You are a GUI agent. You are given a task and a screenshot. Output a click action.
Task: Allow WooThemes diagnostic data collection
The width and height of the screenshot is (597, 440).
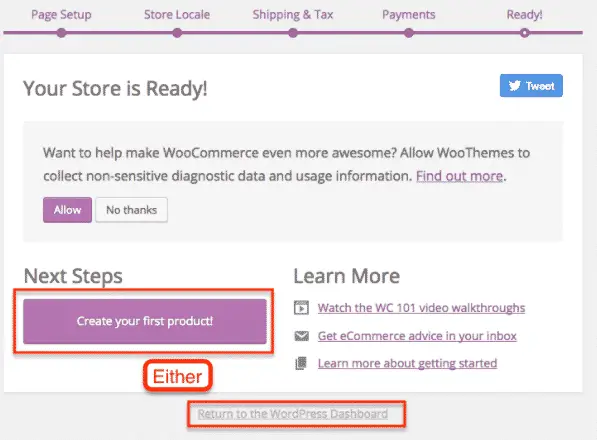[67, 210]
